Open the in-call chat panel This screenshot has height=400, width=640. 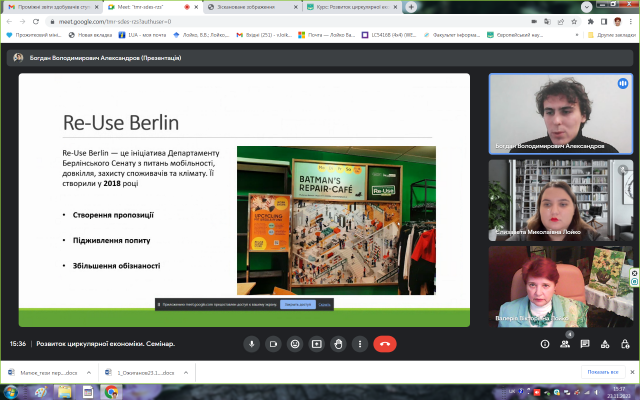(586, 343)
